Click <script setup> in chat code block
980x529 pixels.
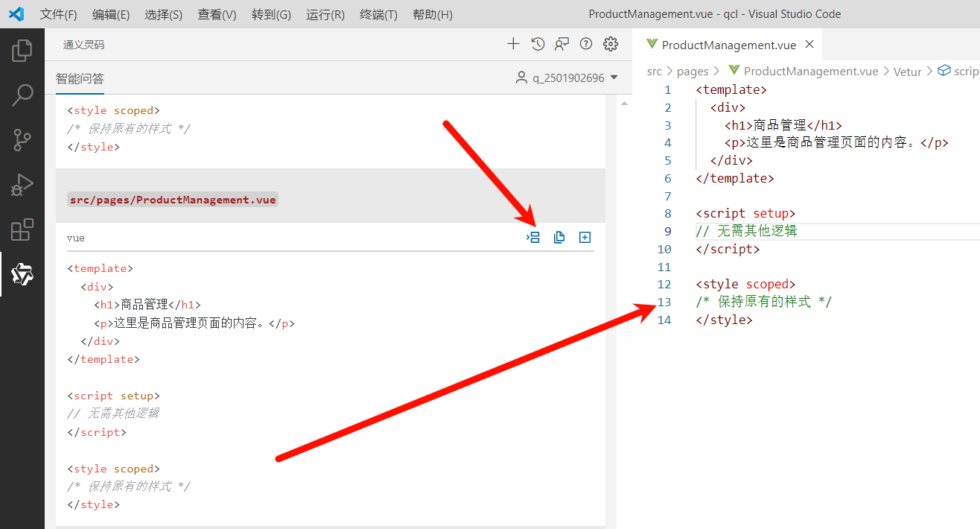(x=113, y=396)
